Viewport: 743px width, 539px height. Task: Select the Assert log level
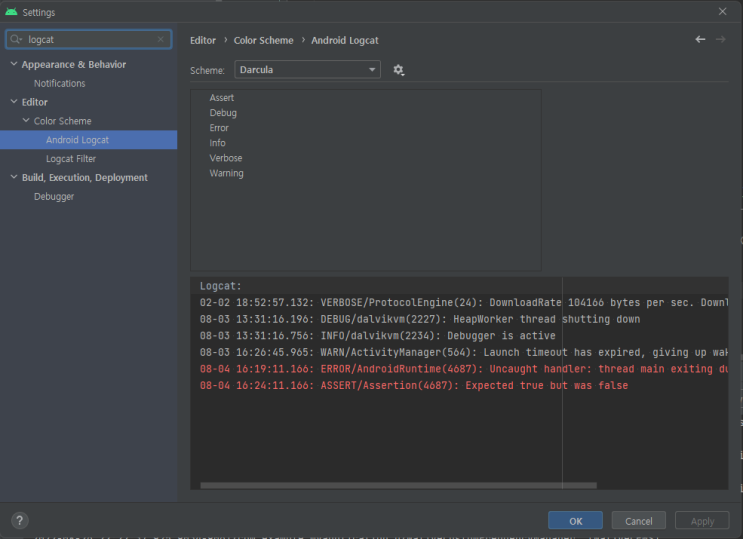(222, 98)
